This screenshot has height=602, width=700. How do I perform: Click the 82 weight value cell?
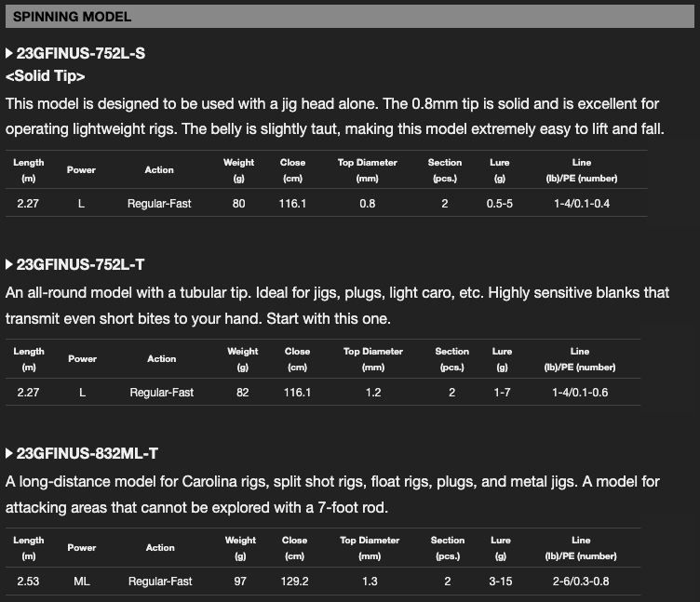tap(243, 393)
